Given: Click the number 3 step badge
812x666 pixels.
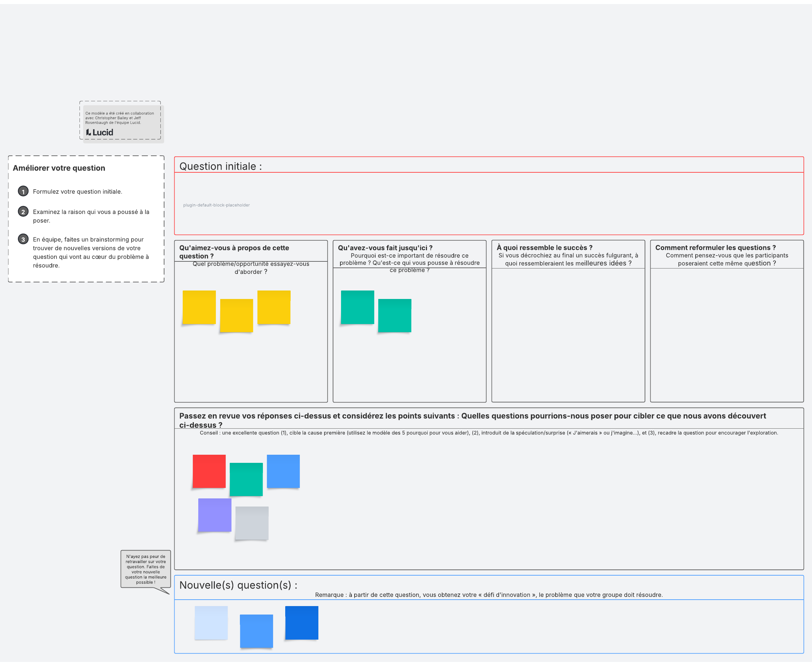Looking at the screenshot, I should [23, 239].
